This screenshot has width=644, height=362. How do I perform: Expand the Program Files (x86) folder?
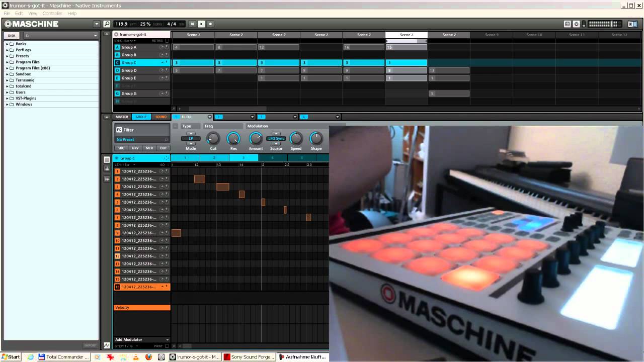(x=7, y=68)
